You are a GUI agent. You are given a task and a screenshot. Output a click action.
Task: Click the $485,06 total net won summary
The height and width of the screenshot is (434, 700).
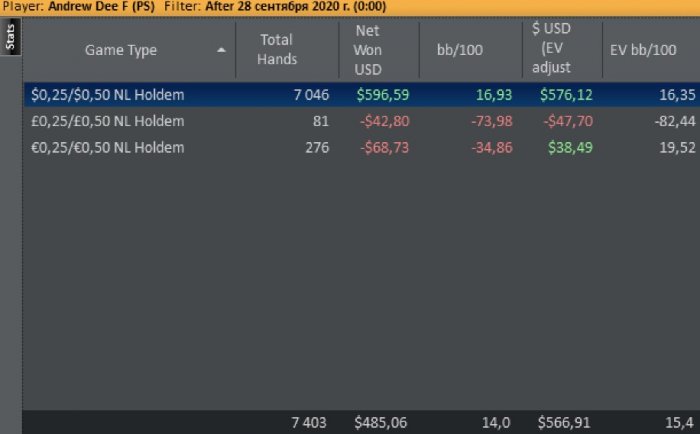point(380,423)
